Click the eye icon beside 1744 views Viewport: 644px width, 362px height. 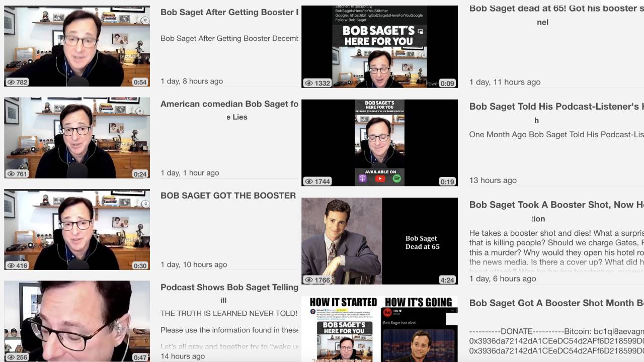pos(308,182)
